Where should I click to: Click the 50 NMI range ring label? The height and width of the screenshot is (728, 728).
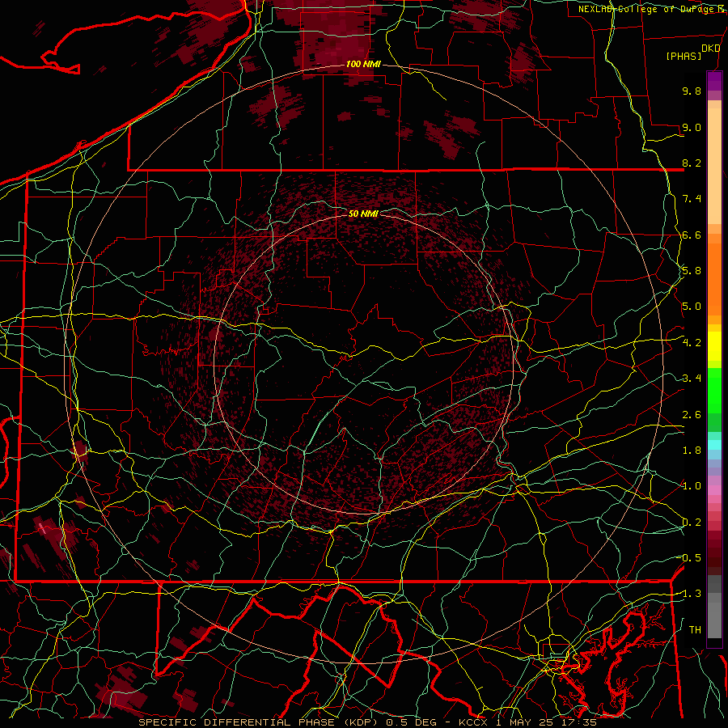point(363,214)
